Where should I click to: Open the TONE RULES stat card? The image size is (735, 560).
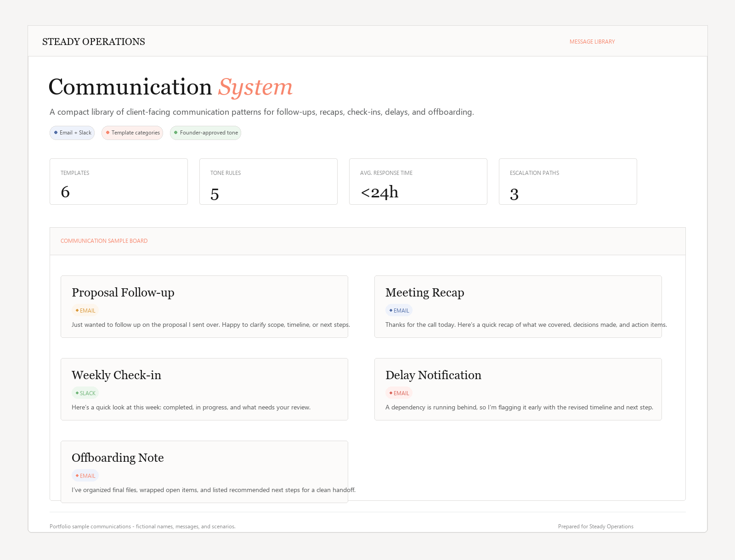pos(268,181)
